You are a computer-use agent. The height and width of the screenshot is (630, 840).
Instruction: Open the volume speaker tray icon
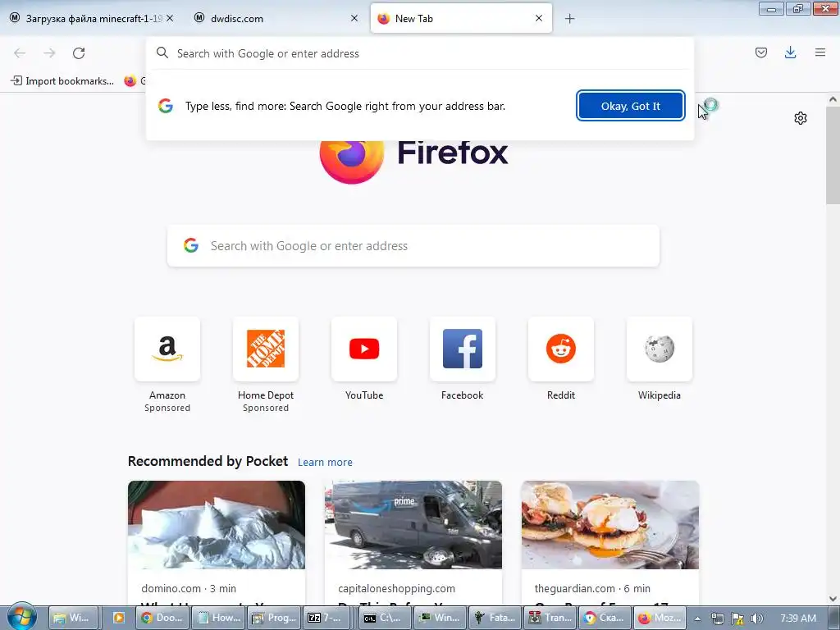tap(756, 619)
